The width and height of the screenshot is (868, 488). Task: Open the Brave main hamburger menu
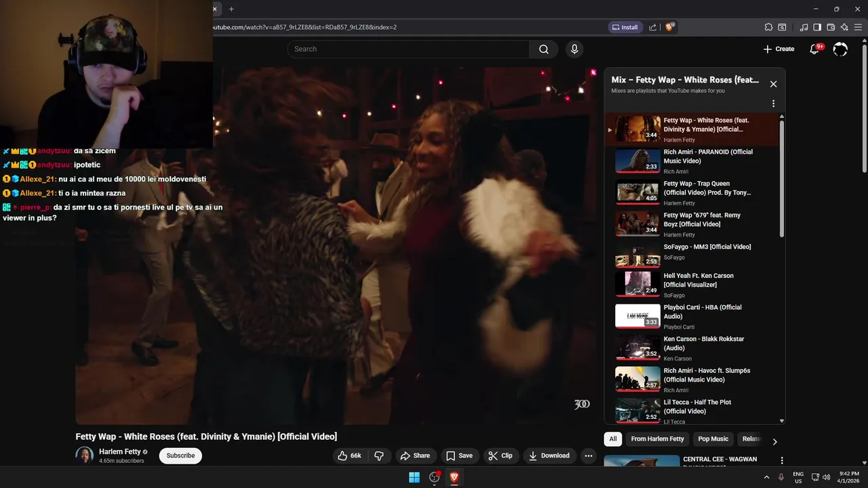pyautogui.click(x=859, y=27)
